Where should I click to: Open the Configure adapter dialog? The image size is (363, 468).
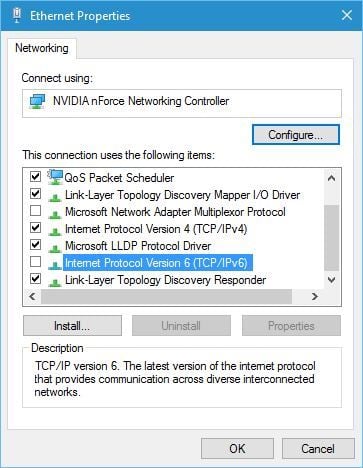click(x=296, y=135)
